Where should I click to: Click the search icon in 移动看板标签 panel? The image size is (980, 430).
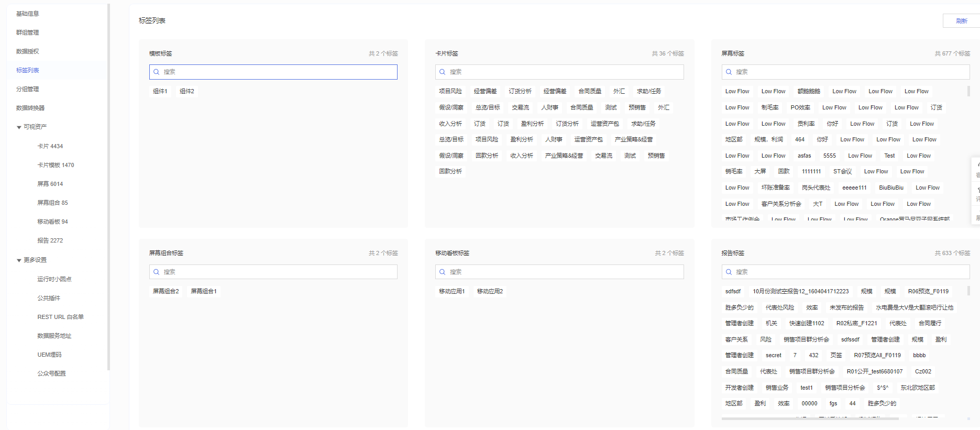click(x=442, y=272)
